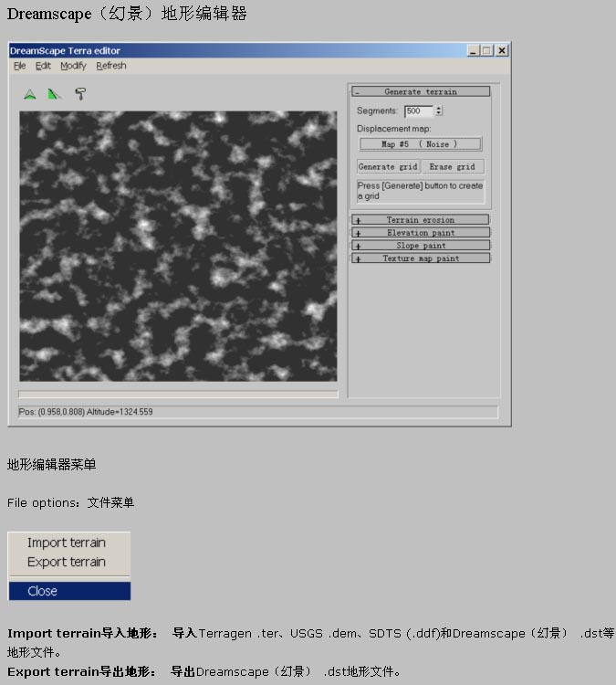Select the green mountain peak tool icon

click(x=30, y=94)
